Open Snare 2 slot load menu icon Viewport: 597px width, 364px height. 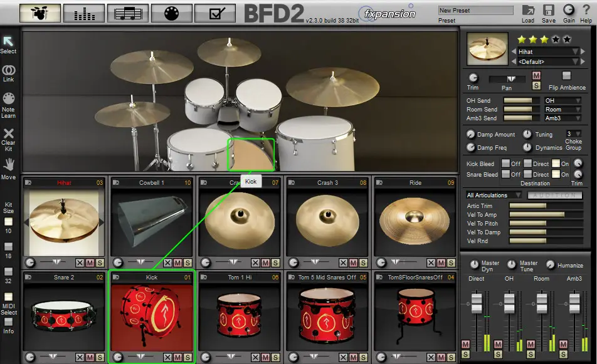pyautogui.click(x=28, y=278)
